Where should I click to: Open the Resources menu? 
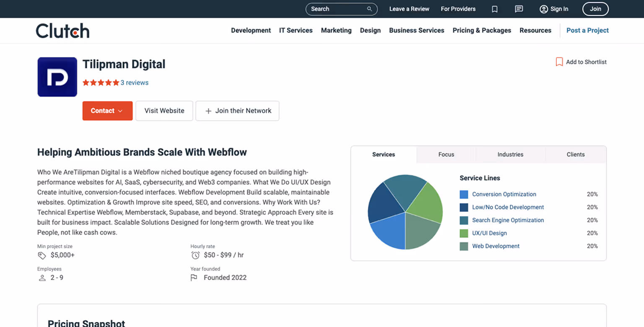tap(535, 30)
